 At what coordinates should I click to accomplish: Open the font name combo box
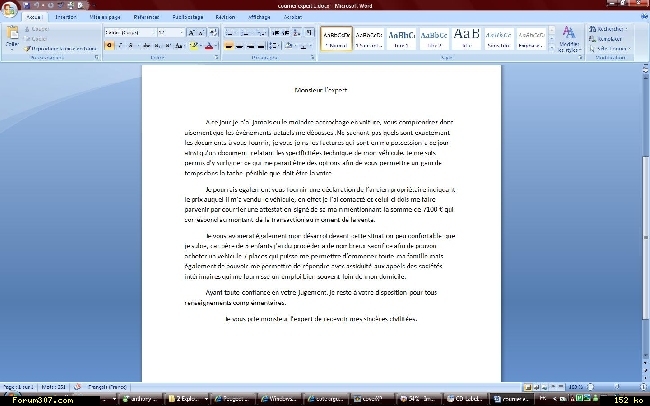click(130, 32)
